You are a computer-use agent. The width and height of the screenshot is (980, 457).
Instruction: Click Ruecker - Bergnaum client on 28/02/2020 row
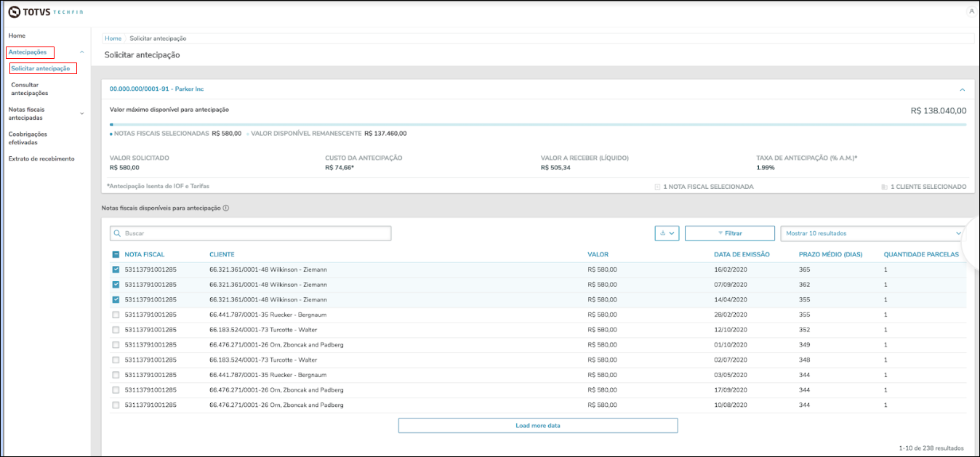268,315
